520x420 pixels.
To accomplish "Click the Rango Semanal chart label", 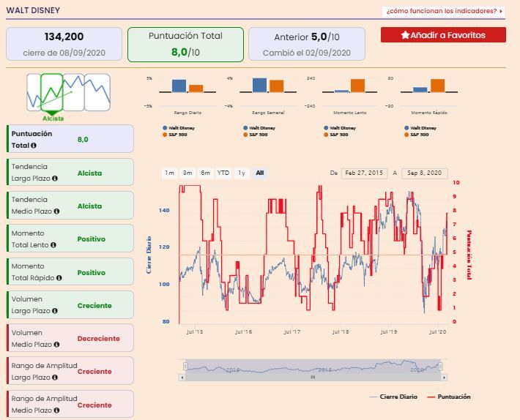I will 268,113.
